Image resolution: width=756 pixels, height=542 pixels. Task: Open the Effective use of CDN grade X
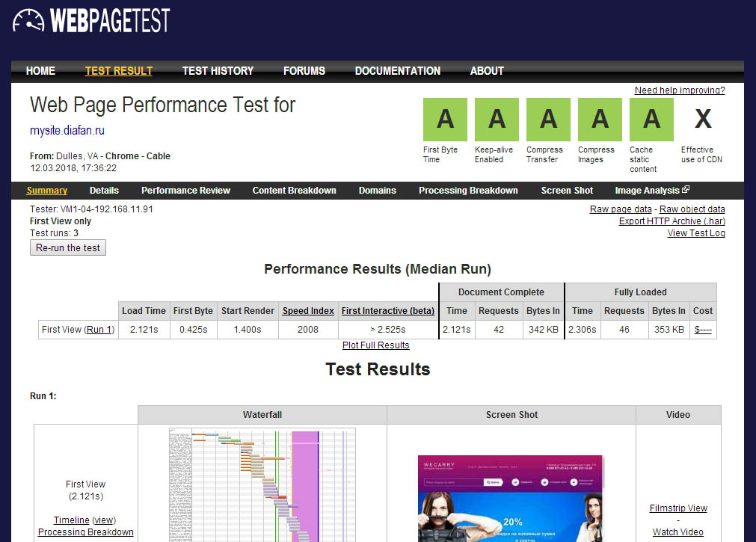pyautogui.click(x=703, y=119)
